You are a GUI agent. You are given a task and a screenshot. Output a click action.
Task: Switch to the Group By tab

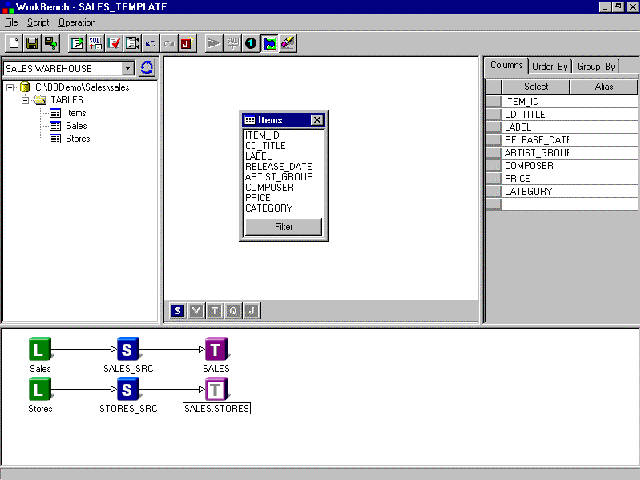click(x=596, y=66)
